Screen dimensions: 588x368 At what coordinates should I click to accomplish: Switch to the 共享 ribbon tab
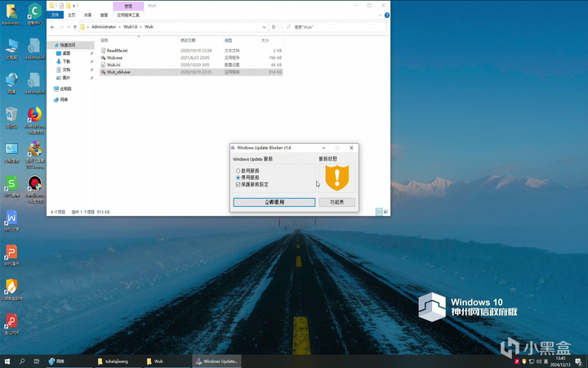point(87,15)
